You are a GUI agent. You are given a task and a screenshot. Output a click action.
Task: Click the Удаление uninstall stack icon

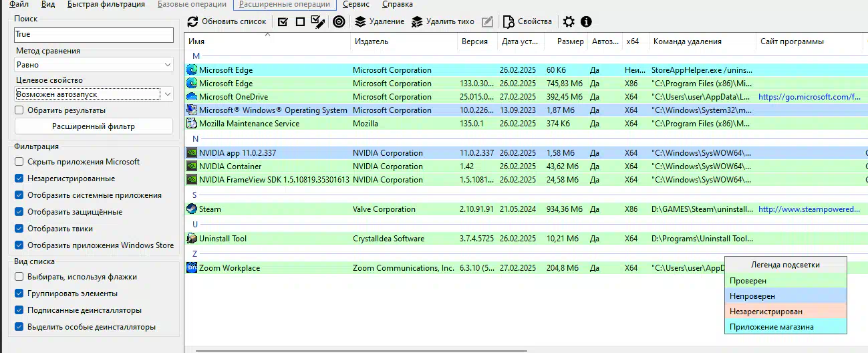tap(360, 21)
